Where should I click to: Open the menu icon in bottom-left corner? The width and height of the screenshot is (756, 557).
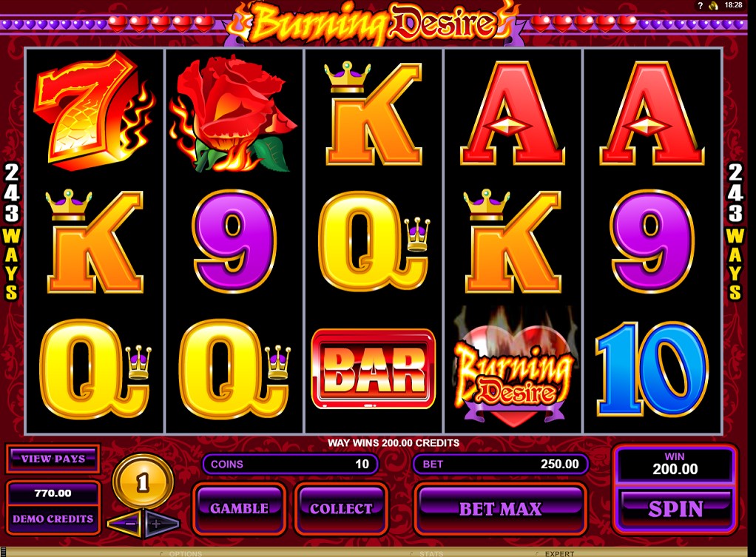(x=2, y=553)
